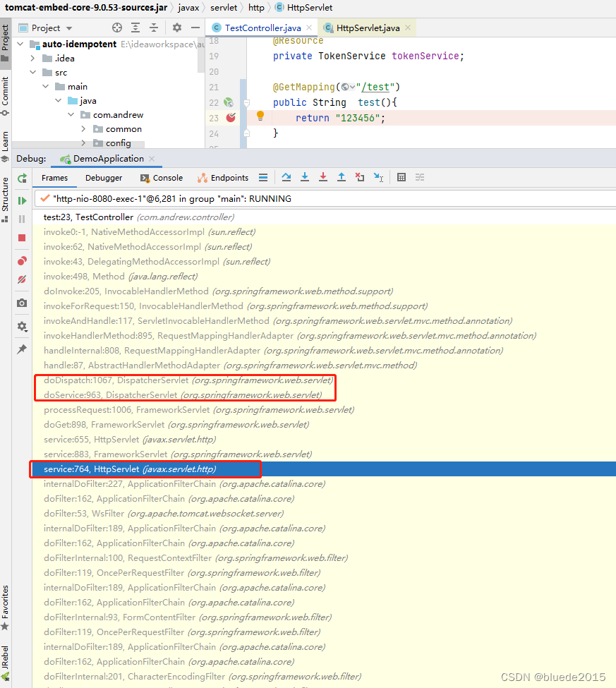Click the Show Execution Point icon
This screenshot has width=616, height=688.
click(263, 177)
